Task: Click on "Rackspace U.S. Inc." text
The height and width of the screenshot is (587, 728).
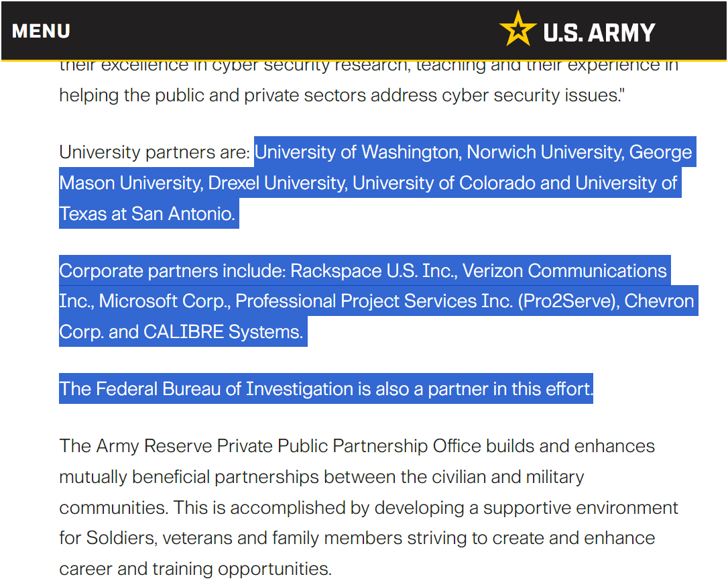Action: point(373,270)
